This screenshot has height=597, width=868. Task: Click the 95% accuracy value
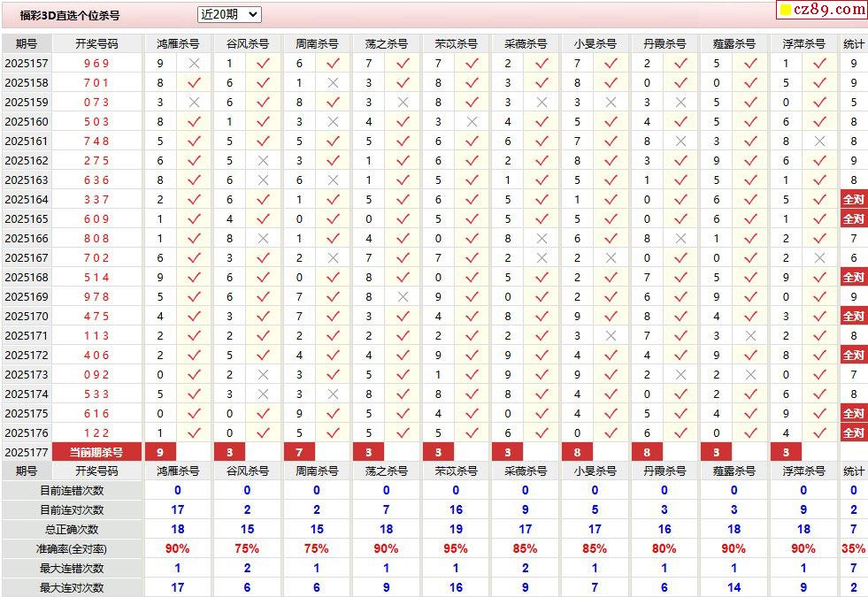[456, 549]
